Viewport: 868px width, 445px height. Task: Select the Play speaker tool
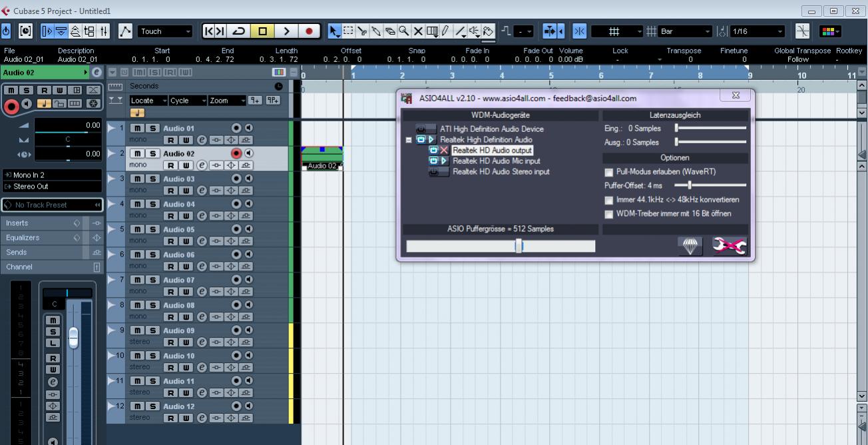click(475, 31)
